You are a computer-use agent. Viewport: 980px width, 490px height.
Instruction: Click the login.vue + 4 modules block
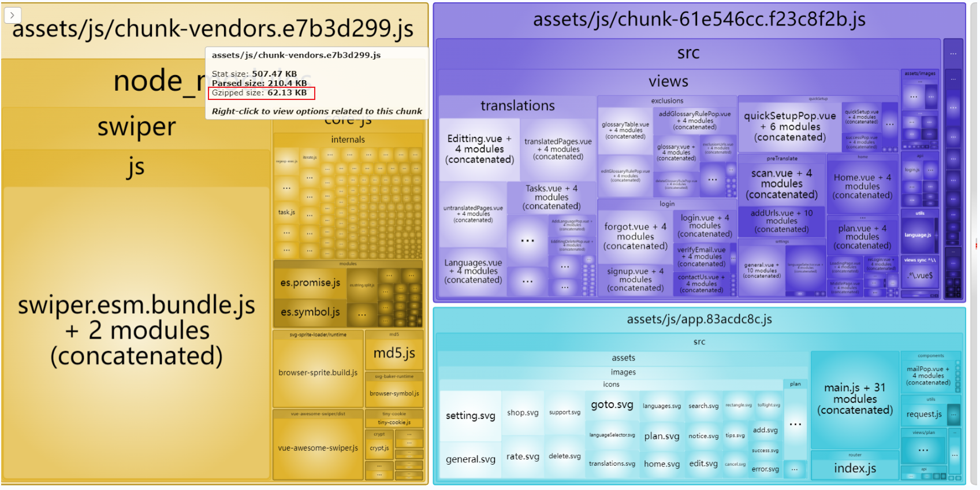click(705, 226)
